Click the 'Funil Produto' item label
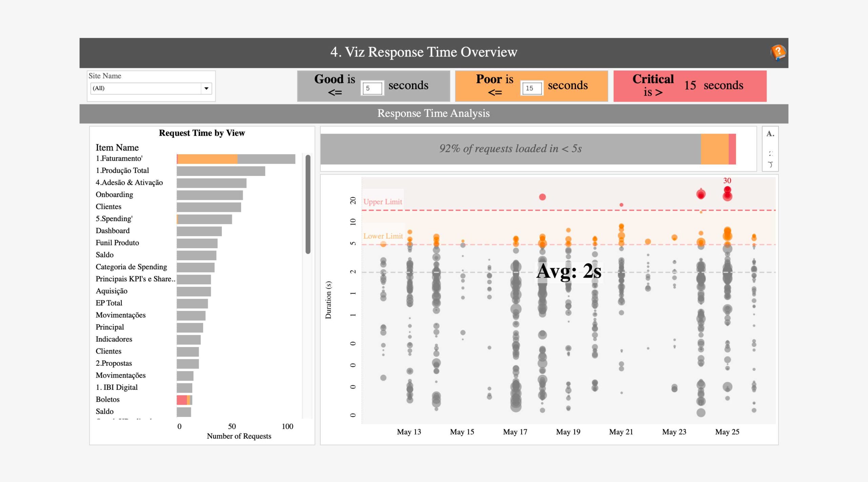 point(117,243)
